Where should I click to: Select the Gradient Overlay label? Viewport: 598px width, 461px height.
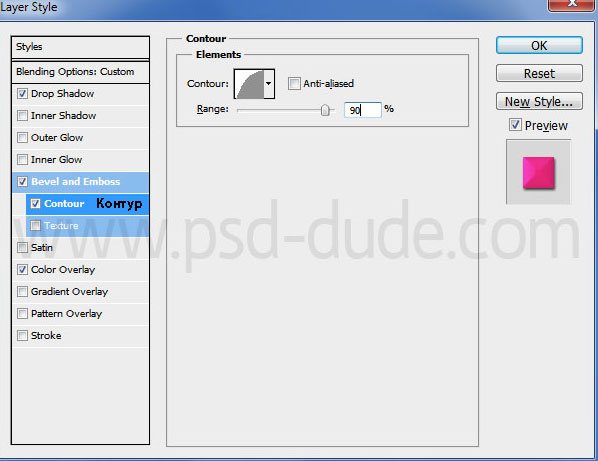[69, 292]
